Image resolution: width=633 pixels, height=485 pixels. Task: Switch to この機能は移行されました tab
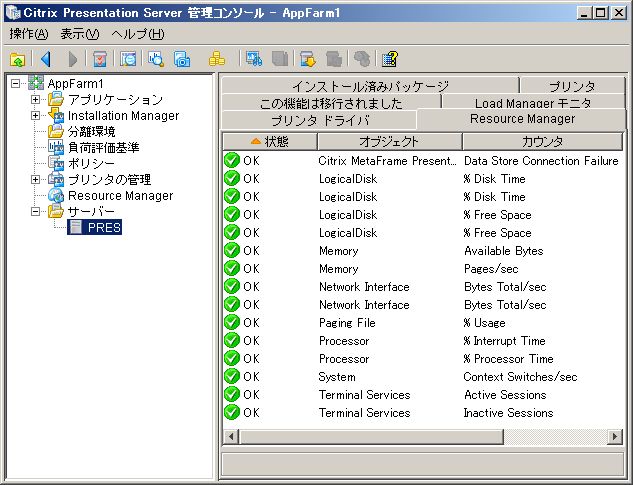331,102
